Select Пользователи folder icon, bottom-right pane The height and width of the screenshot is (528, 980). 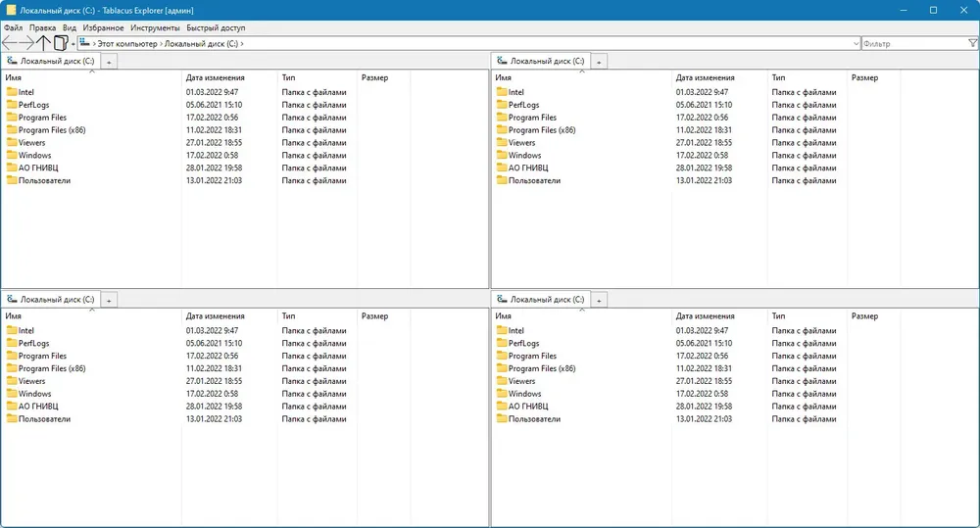click(x=502, y=418)
